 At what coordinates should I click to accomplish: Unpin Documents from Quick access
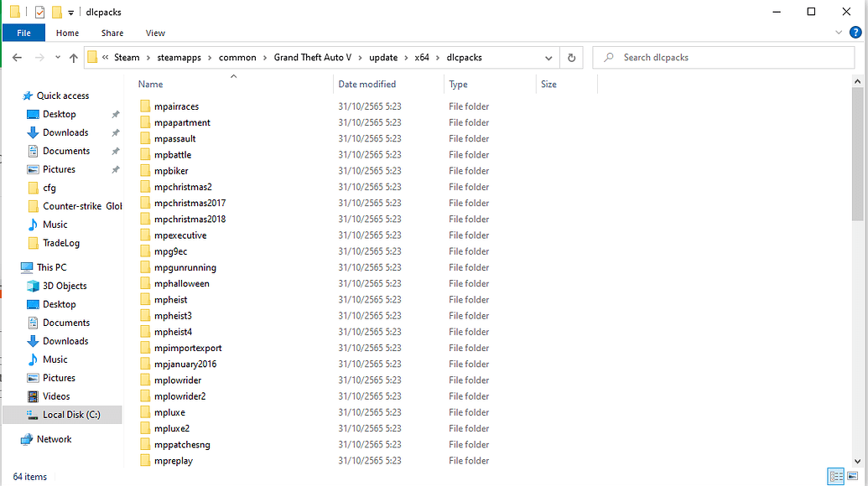[x=115, y=150]
